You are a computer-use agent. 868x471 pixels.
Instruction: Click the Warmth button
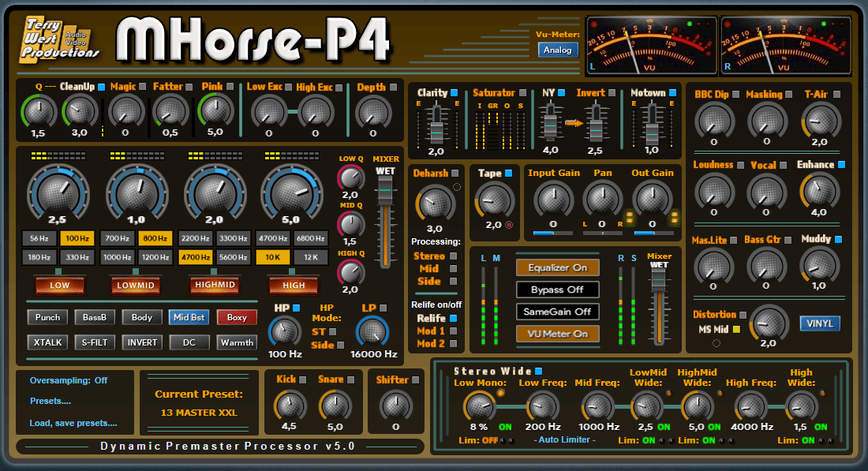(x=237, y=342)
